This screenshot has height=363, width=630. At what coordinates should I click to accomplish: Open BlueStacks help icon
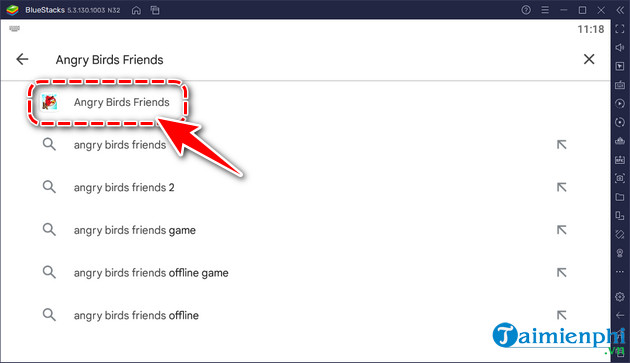[526, 10]
